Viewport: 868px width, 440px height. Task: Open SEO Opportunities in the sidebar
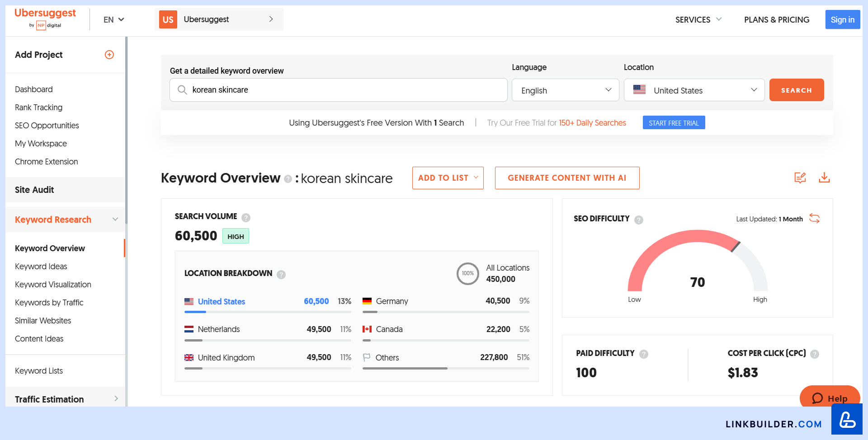coord(47,126)
